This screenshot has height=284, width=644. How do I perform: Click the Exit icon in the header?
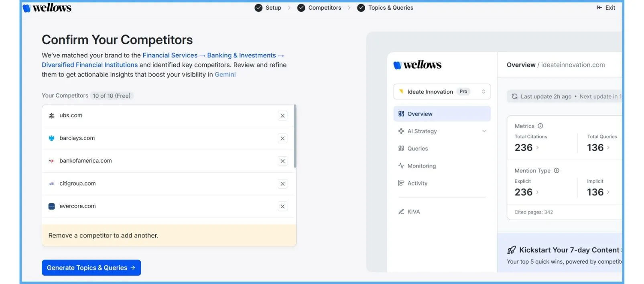pyautogui.click(x=599, y=8)
